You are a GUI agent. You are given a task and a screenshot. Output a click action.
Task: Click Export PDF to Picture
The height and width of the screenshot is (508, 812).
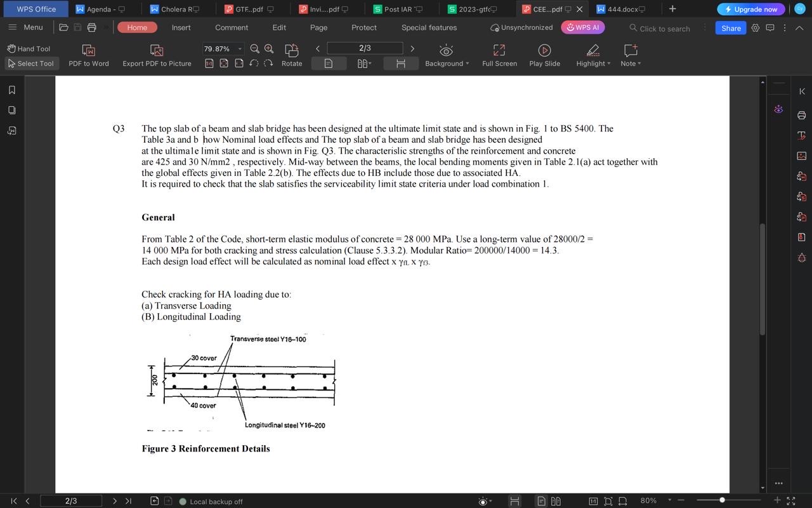click(156, 56)
